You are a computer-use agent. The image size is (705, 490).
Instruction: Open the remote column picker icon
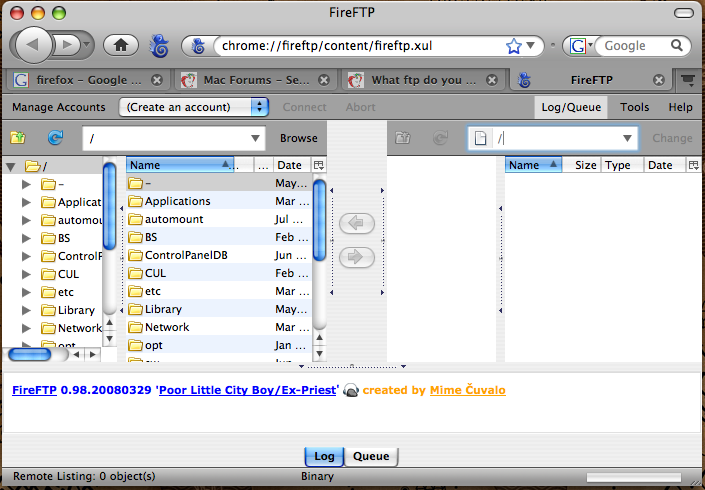coord(694,165)
